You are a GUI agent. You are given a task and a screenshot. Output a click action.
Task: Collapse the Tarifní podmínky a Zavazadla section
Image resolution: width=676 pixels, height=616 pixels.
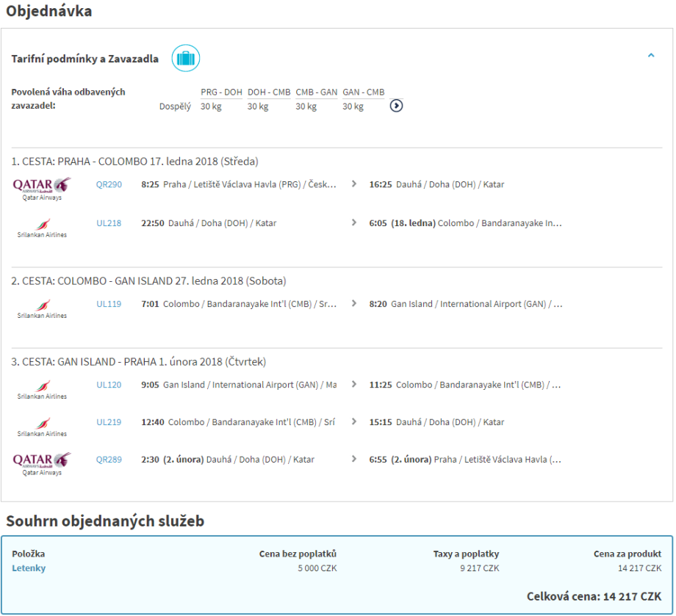(x=651, y=56)
